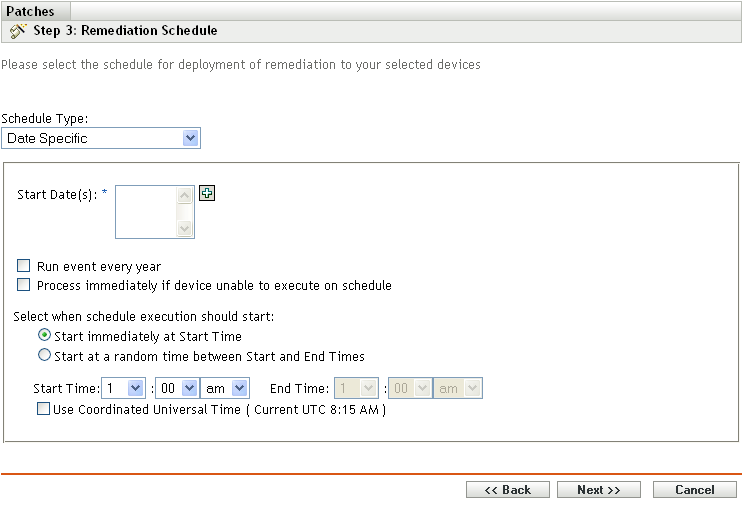Proceed with the Next >> button
Viewport: 743px width, 519px height.
pyautogui.click(x=598, y=490)
